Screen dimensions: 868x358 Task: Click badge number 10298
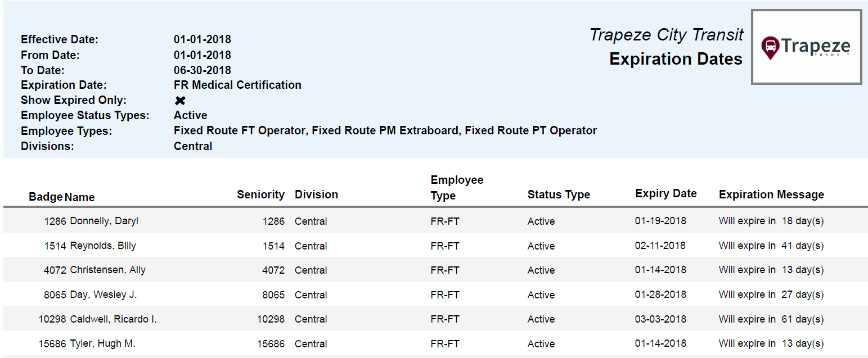(52, 319)
